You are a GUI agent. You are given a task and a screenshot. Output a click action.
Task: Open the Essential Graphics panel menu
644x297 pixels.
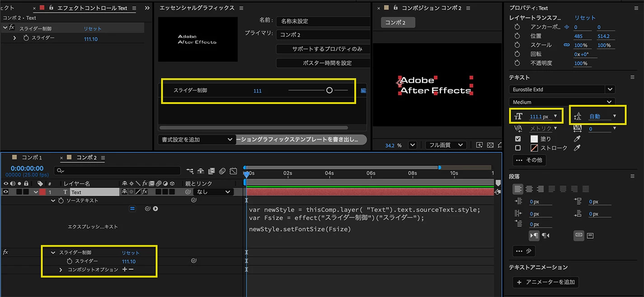point(241,8)
